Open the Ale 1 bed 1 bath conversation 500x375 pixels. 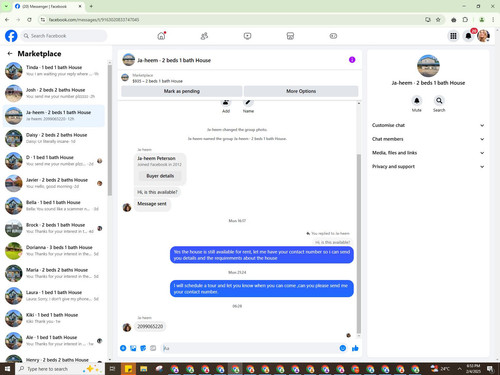click(54, 340)
